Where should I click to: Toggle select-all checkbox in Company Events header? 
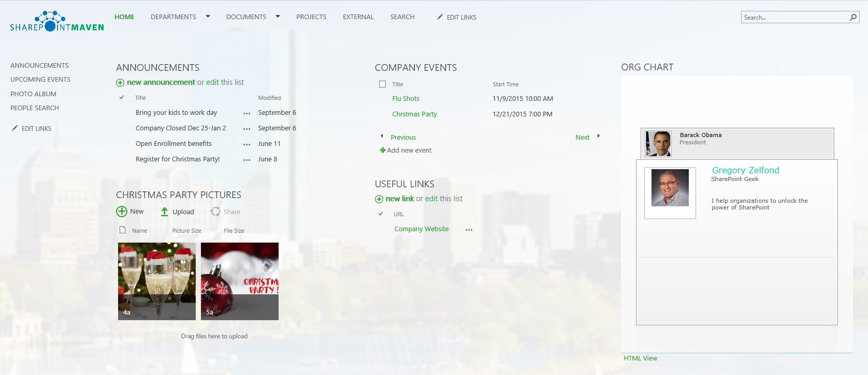tap(383, 84)
